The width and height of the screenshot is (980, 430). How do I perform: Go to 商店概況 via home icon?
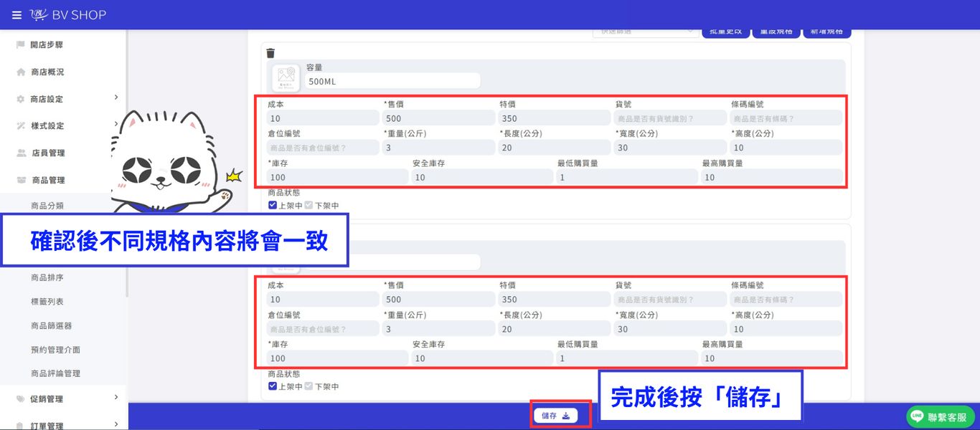(21, 72)
